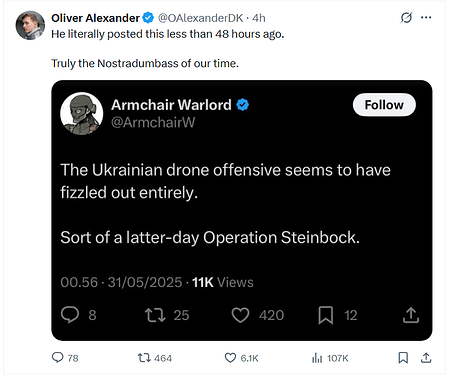
Task: Click the verified badge beside Oliver Alexander
Action: [x=148, y=18]
